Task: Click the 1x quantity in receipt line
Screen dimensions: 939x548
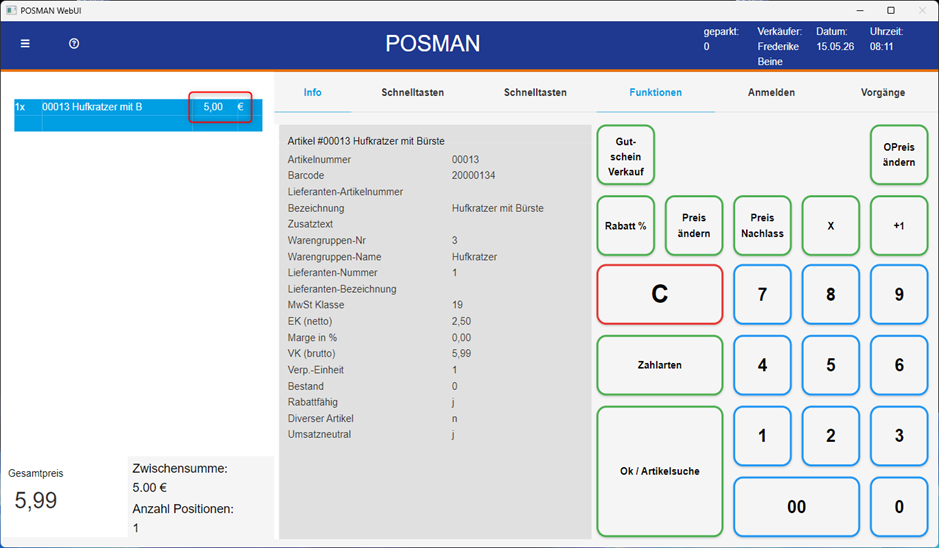Action: click(x=20, y=107)
